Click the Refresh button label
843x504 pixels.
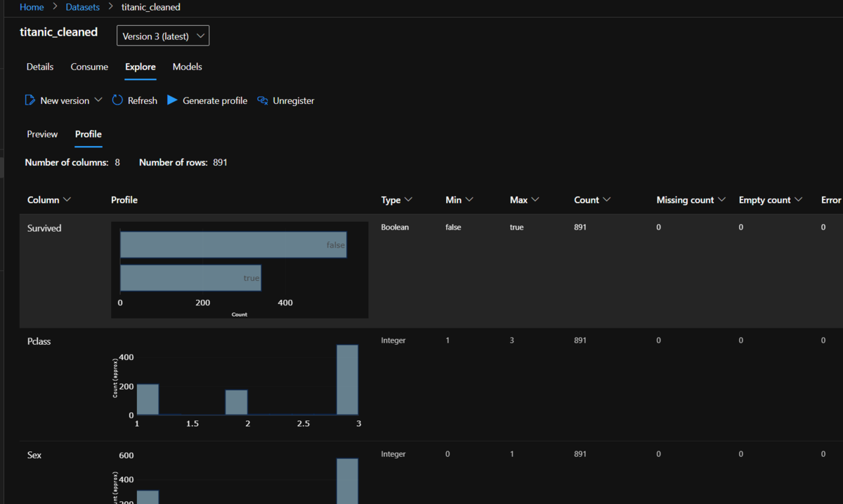point(143,101)
